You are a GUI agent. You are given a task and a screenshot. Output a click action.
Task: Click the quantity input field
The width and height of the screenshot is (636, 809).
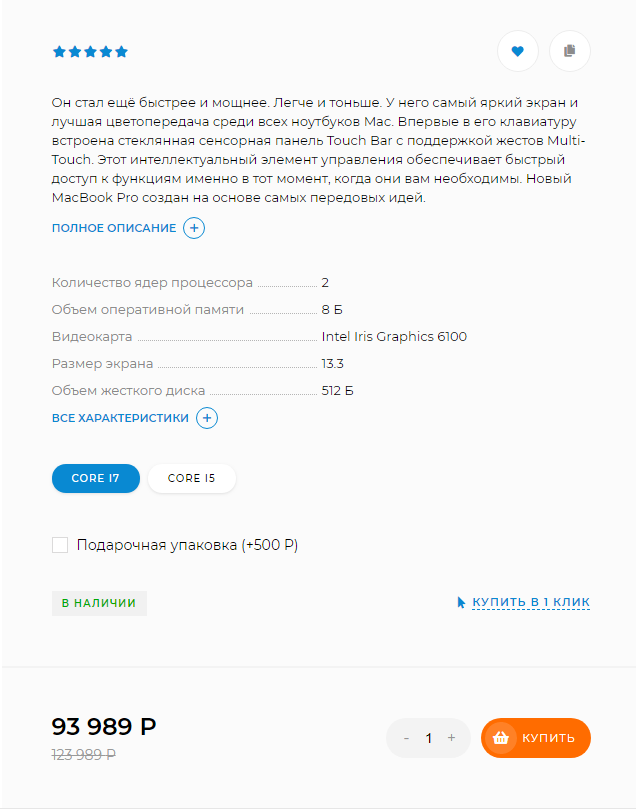429,738
